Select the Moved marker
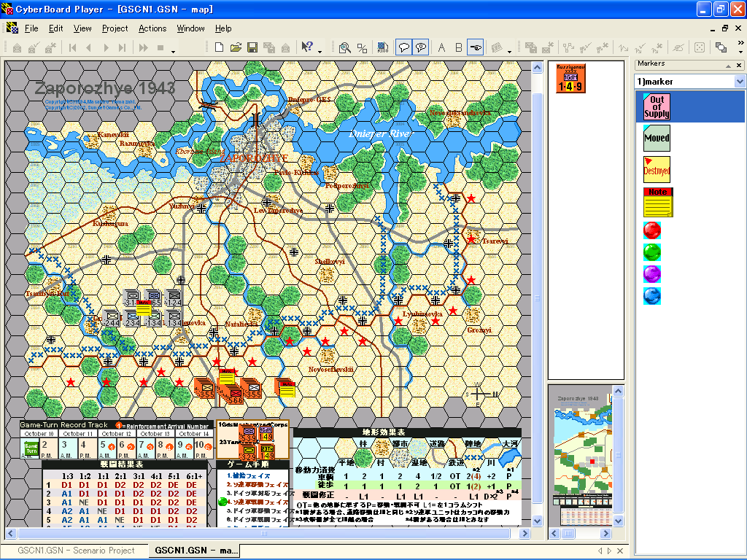This screenshot has height=560, width=747. [657, 138]
